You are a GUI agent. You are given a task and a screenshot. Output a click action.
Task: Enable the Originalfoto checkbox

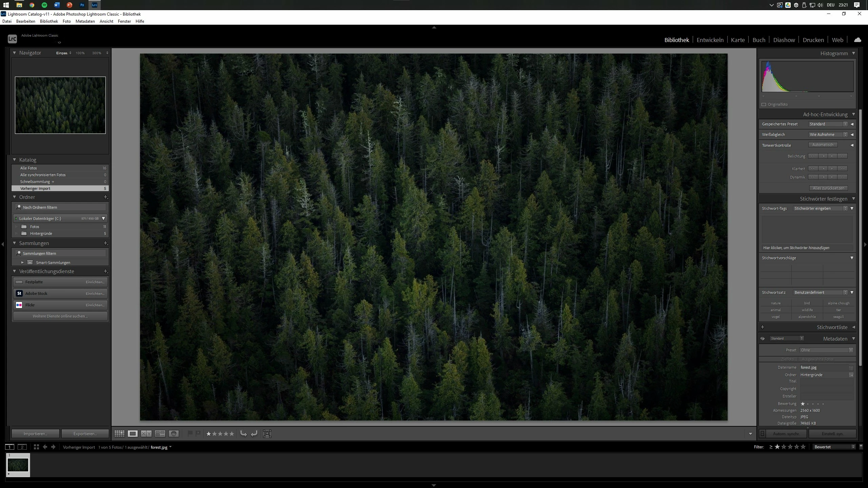click(764, 104)
